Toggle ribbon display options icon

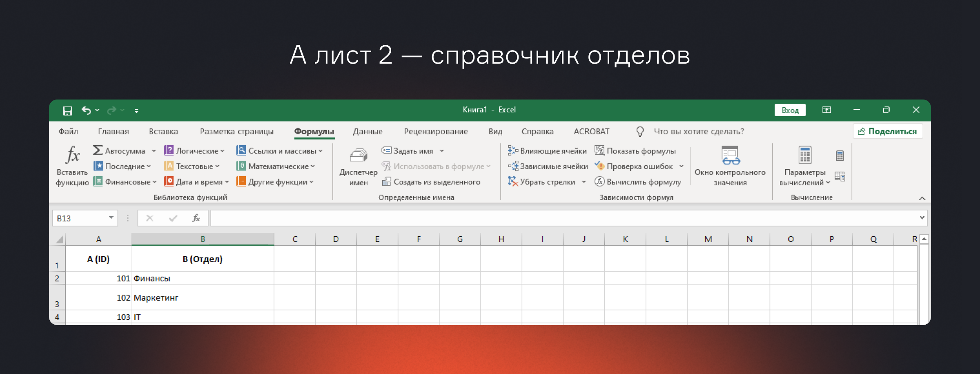tap(826, 110)
